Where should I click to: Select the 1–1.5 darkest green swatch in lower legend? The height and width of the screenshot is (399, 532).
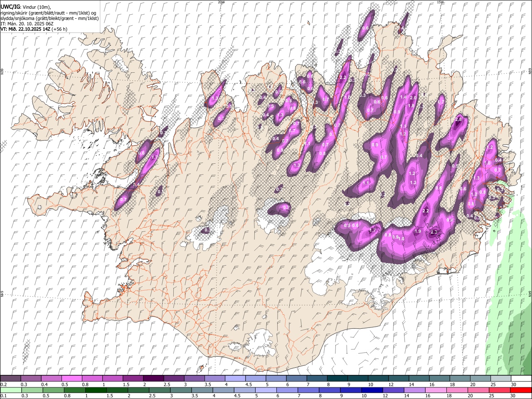click(x=96, y=390)
